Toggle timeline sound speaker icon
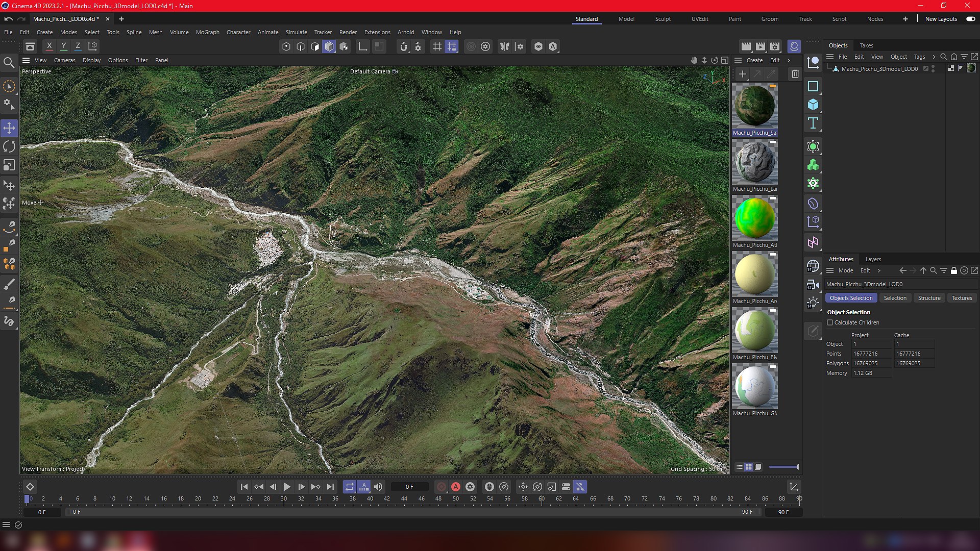This screenshot has width=980, height=551. click(x=378, y=487)
